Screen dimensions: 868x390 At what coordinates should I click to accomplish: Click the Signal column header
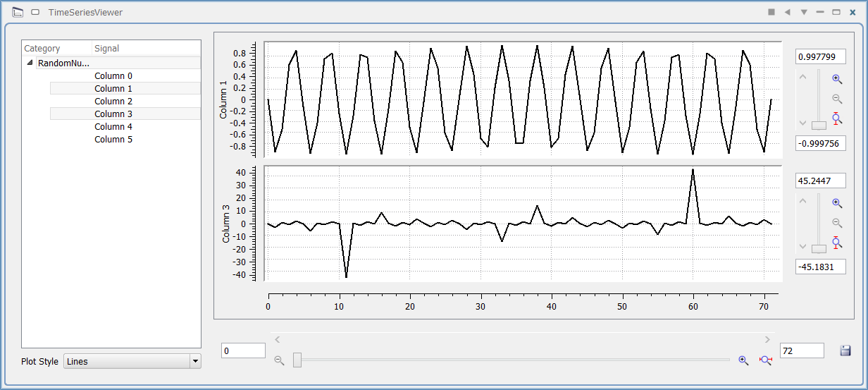[x=147, y=49]
